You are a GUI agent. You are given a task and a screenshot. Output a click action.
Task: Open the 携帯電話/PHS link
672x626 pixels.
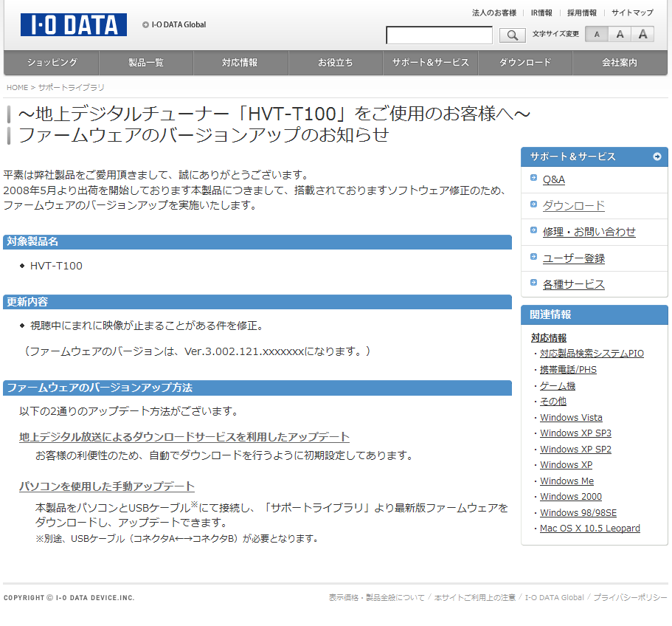click(x=568, y=370)
